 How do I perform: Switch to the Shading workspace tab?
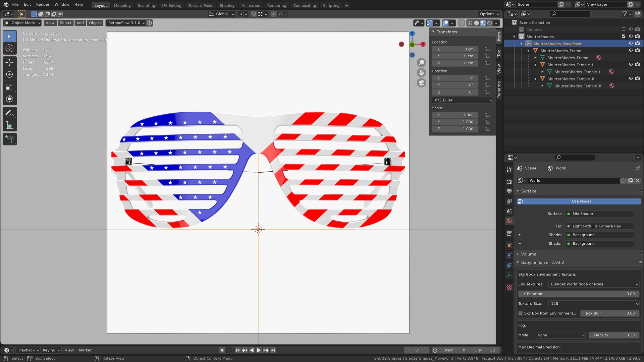click(227, 5)
